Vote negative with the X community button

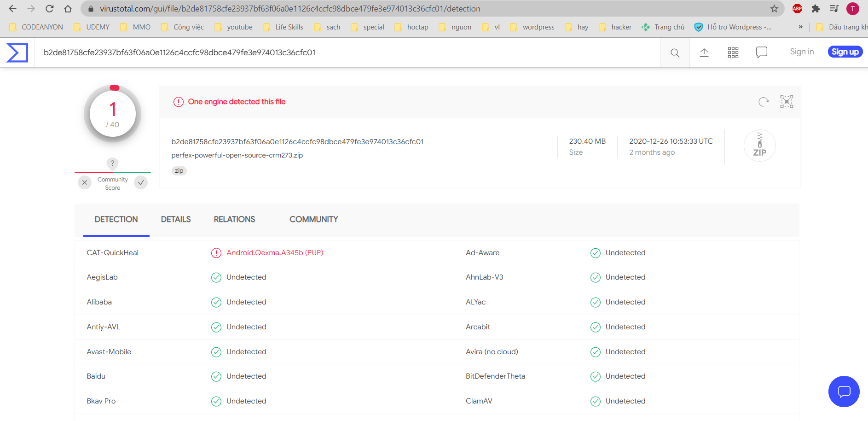pyautogui.click(x=85, y=182)
